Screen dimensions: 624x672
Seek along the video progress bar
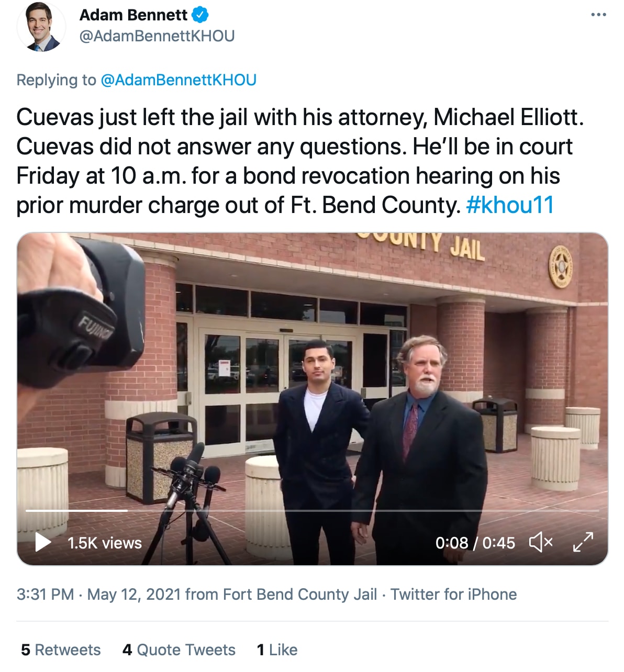[x=312, y=510]
